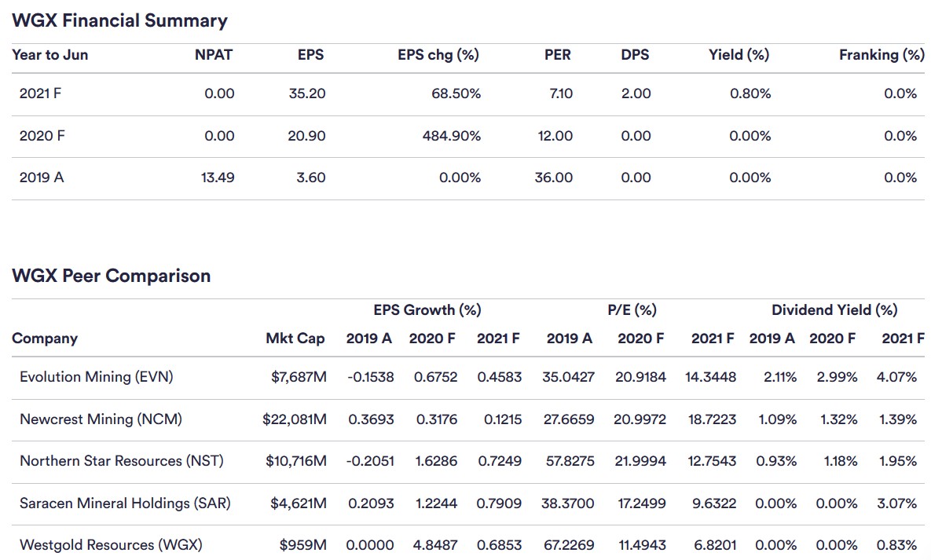Click the EPS chg (%) column header
This screenshot has width=931, height=560.
439,55
